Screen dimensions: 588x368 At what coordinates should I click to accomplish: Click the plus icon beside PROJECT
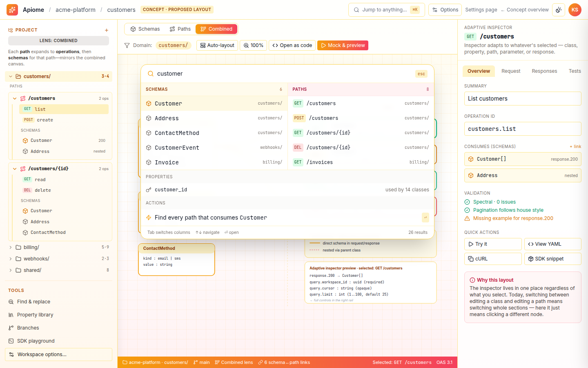107,30
